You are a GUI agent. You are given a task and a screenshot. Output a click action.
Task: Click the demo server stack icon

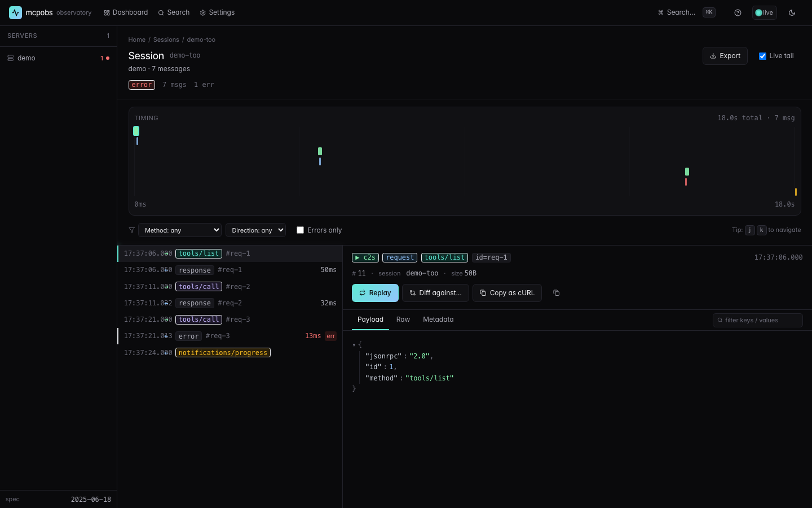tap(11, 58)
